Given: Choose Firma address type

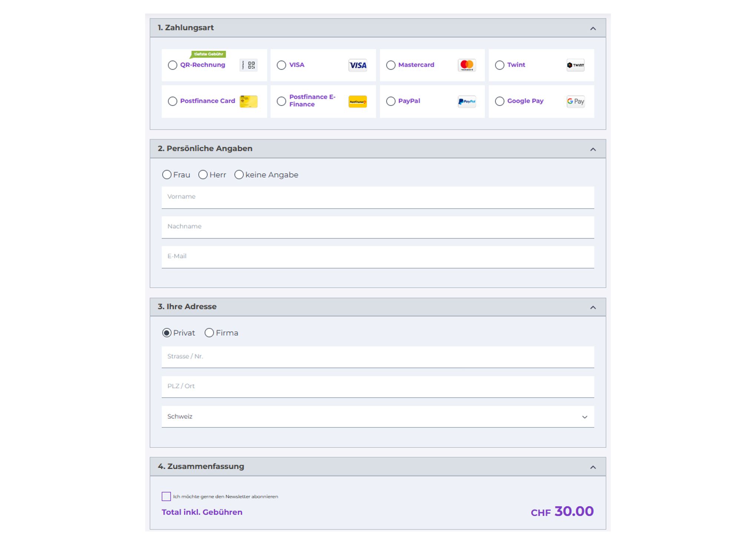Looking at the screenshot, I should [209, 333].
